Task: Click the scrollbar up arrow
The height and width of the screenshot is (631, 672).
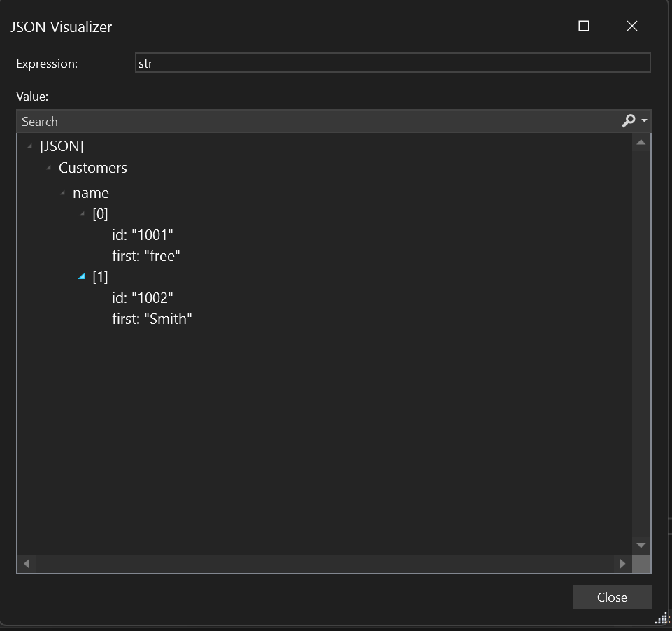Action: [641, 142]
